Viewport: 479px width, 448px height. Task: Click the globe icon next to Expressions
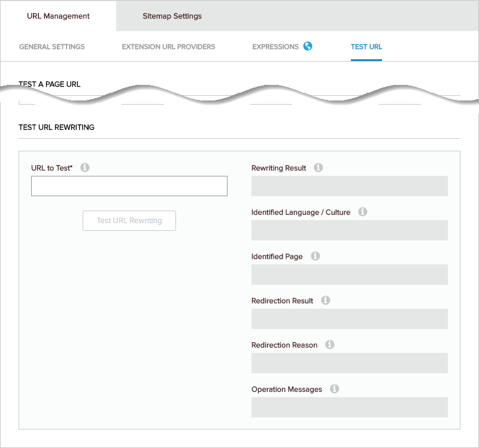[x=308, y=46]
